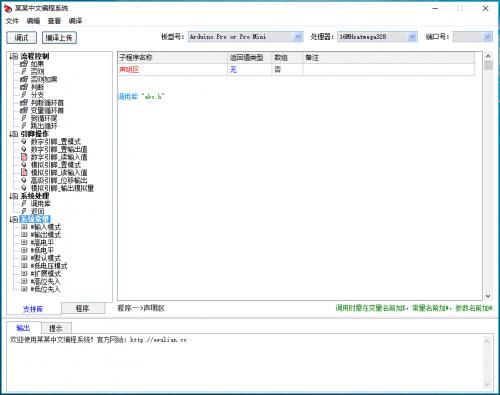500x395 pixels.
Task: Click the 模拟引脚_输出模拟量 icon
Action: point(24,188)
